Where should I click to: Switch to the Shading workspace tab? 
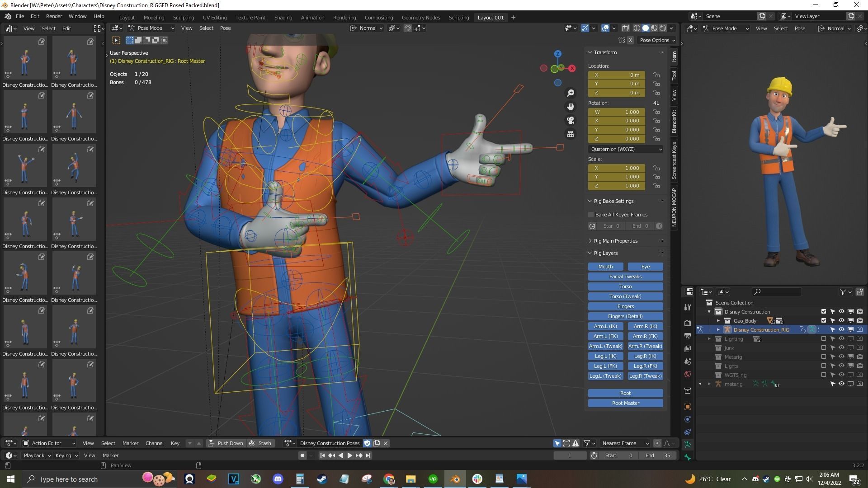point(283,18)
